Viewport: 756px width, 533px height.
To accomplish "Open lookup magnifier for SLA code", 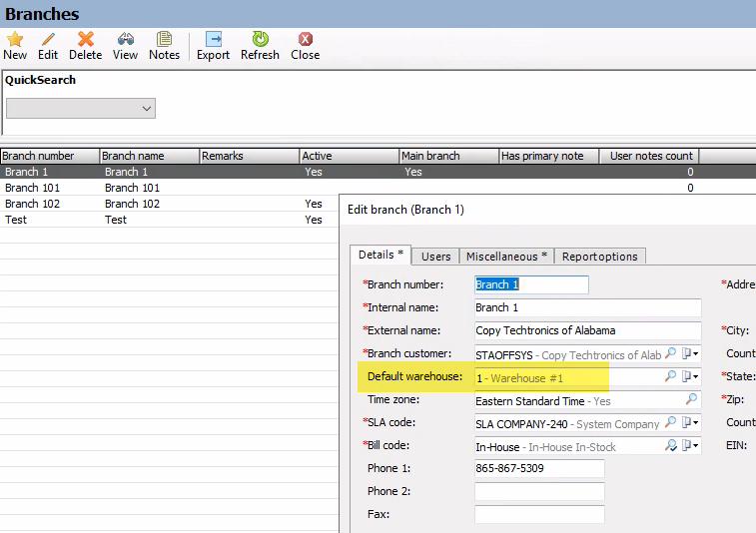I will [670, 422].
